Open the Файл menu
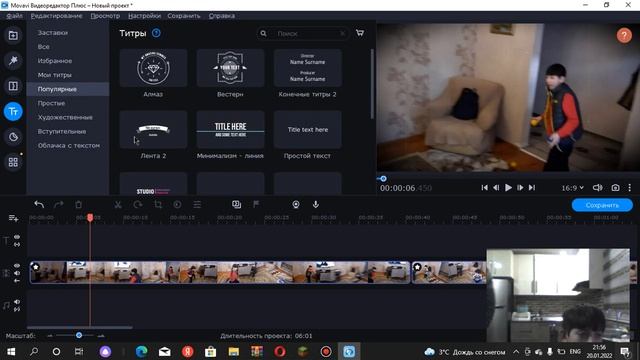640x360 pixels. 14,16
